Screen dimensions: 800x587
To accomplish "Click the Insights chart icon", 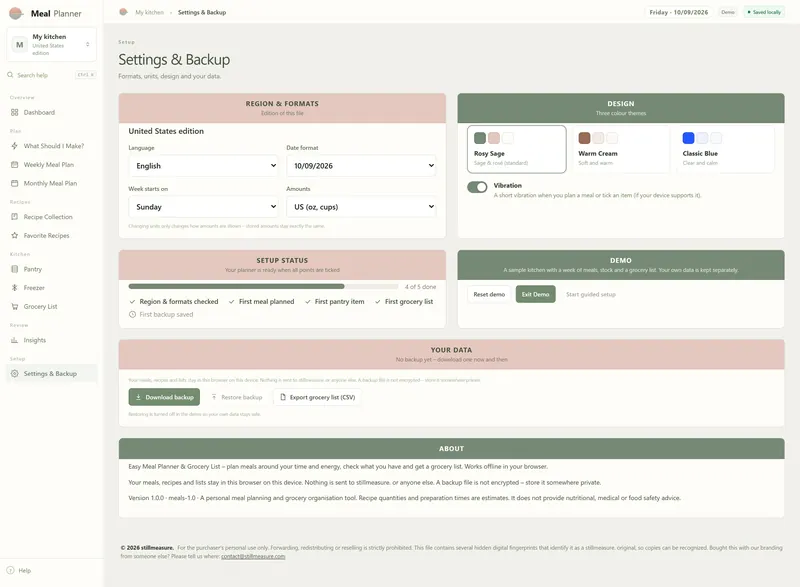I will click(x=14, y=340).
